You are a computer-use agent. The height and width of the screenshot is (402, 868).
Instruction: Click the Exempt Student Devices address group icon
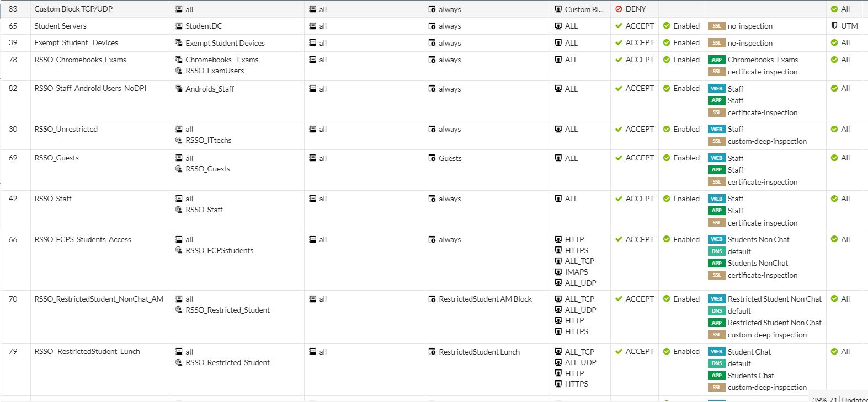click(x=179, y=43)
